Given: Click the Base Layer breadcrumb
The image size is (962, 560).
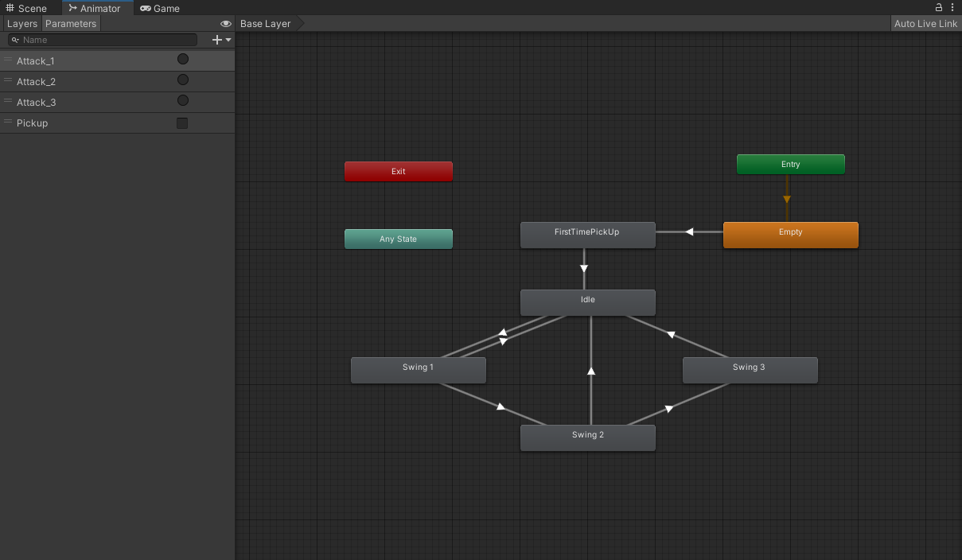Looking at the screenshot, I should pyautogui.click(x=266, y=24).
